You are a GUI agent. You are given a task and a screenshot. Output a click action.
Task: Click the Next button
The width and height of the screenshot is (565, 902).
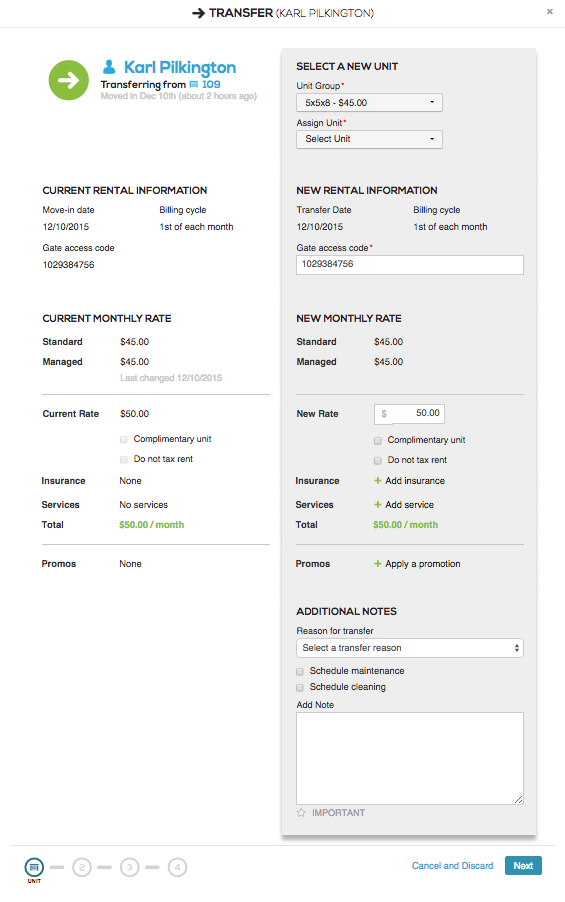pyautogui.click(x=523, y=866)
